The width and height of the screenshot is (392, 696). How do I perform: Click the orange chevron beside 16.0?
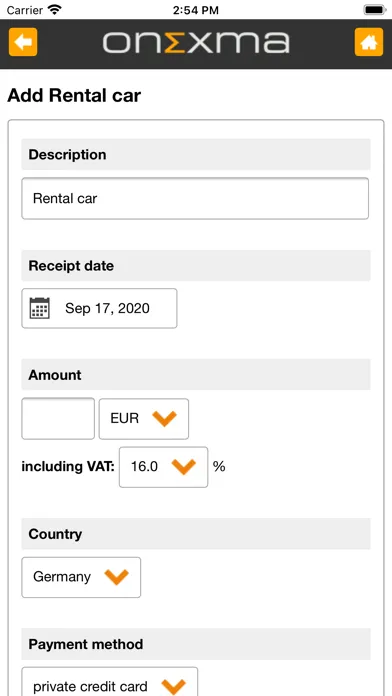point(184,467)
